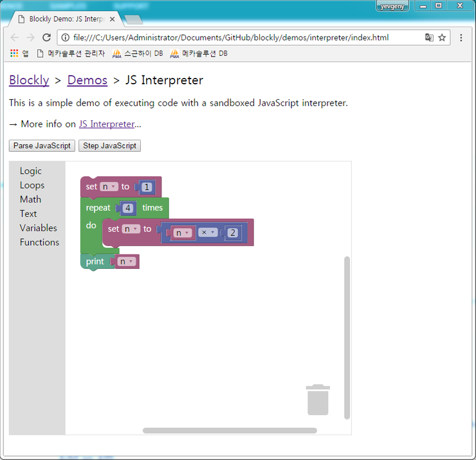
Task: Click the translate page icon
Action: pyautogui.click(x=429, y=38)
